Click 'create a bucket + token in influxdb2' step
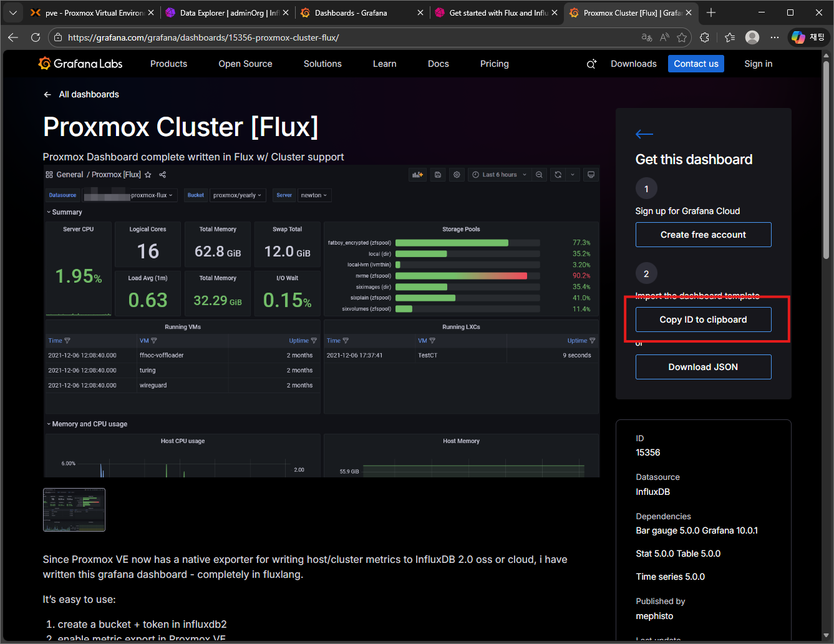This screenshot has height=644, width=834. click(142, 624)
